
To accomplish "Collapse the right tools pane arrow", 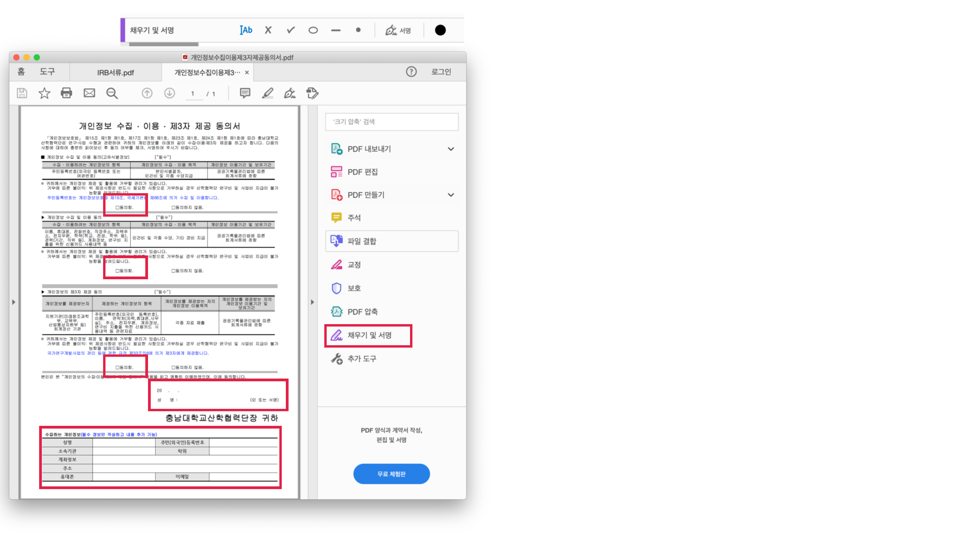I will pos(312,302).
